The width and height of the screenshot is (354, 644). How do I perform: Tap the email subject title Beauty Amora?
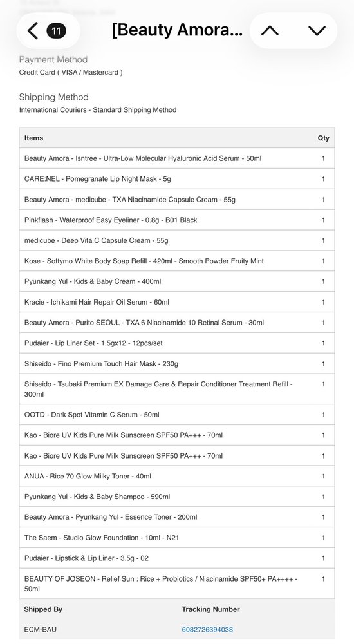(x=177, y=30)
